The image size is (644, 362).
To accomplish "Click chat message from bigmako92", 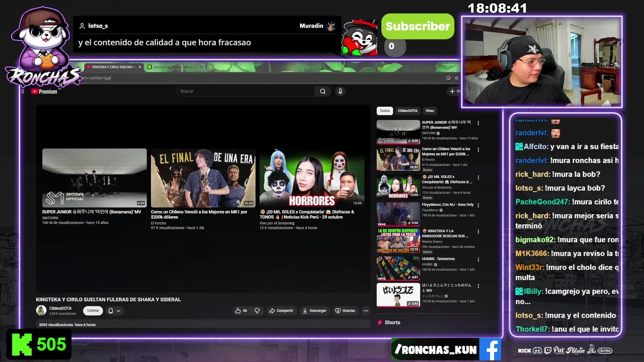I will coord(567,240).
